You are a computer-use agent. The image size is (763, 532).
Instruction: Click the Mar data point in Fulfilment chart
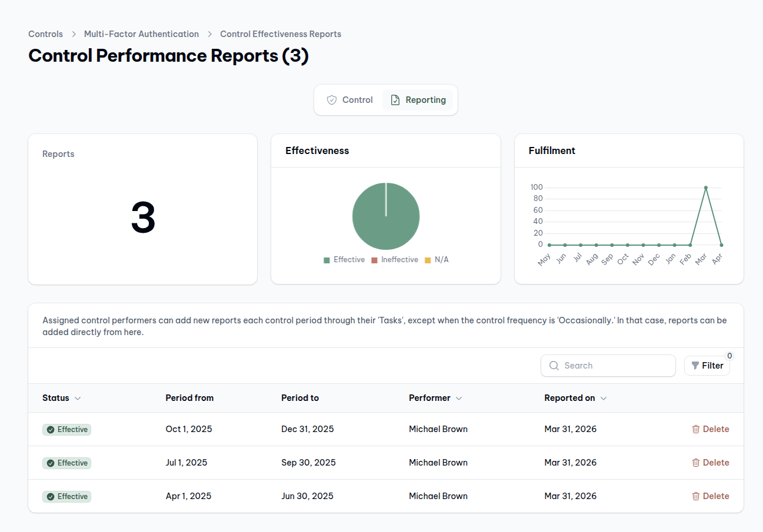point(705,188)
